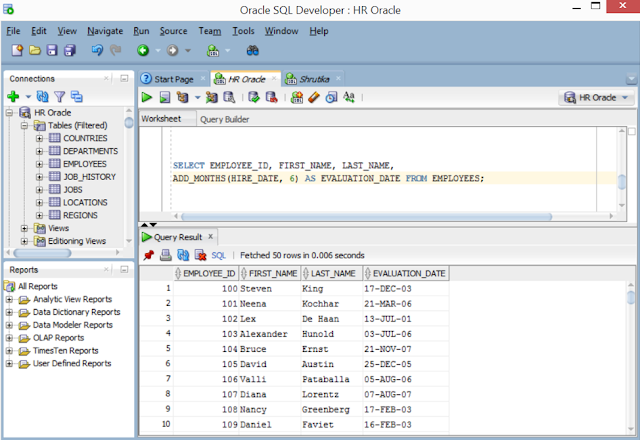Click the Save icon
The image size is (640, 440).
coord(52,51)
